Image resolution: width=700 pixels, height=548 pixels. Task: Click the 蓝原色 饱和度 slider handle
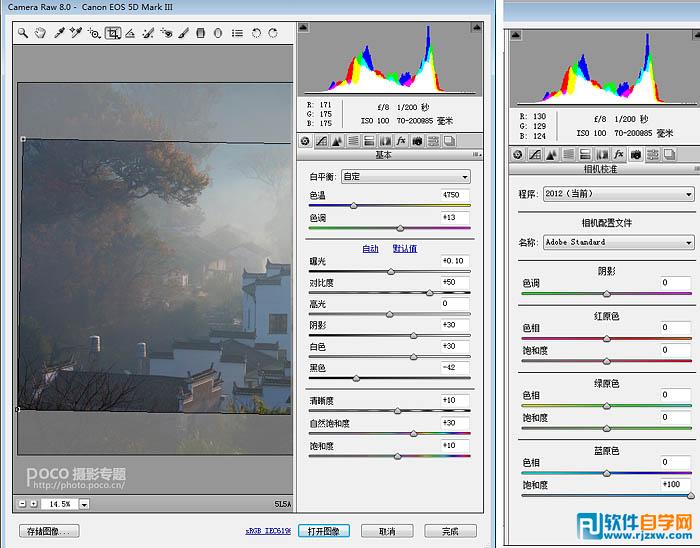[691, 495]
